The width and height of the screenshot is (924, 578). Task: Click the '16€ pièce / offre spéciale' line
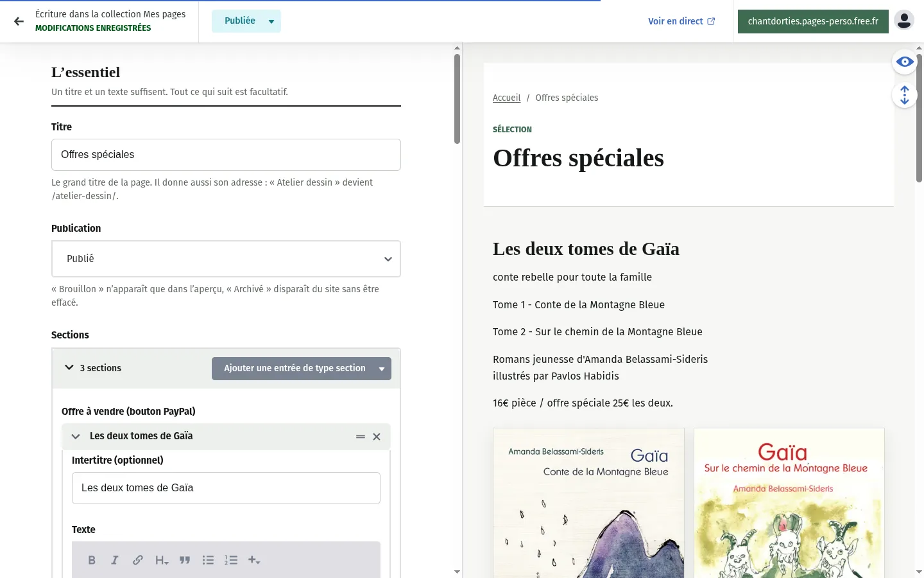pyautogui.click(x=583, y=403)
